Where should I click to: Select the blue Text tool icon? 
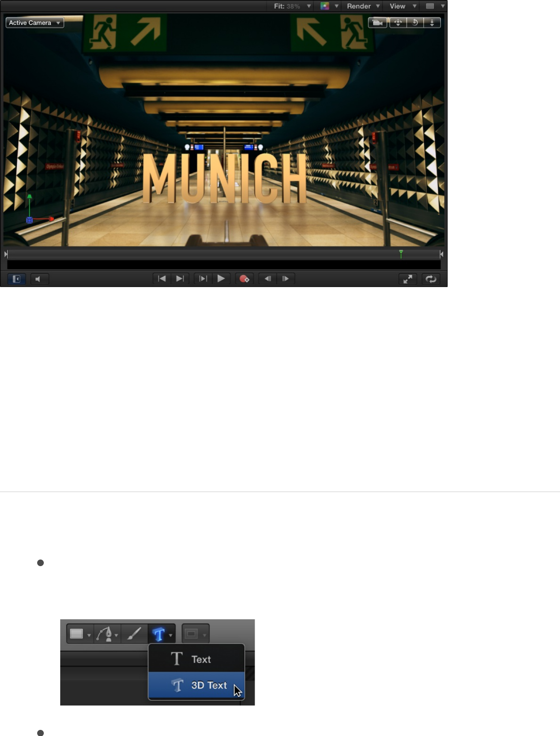[159, 634]
